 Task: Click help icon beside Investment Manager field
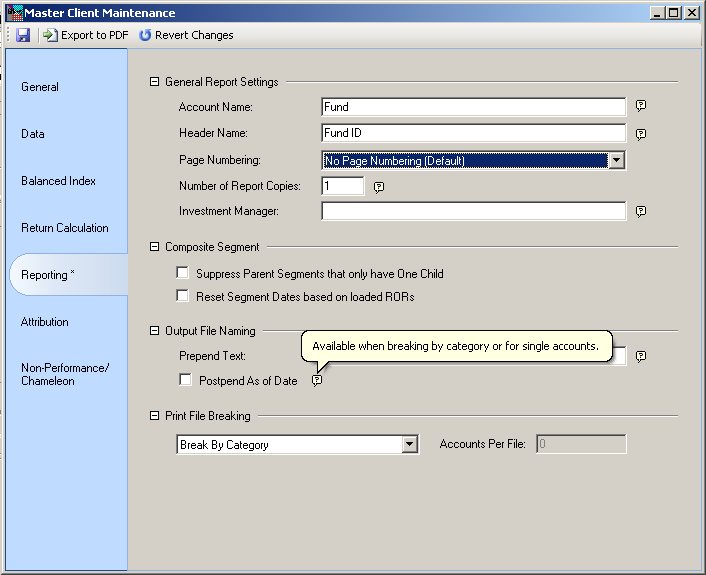(641, 212)
